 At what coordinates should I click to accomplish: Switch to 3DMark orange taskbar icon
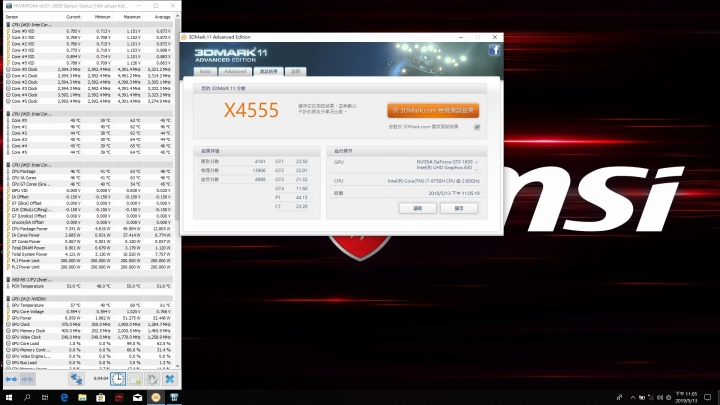(156, 398)
